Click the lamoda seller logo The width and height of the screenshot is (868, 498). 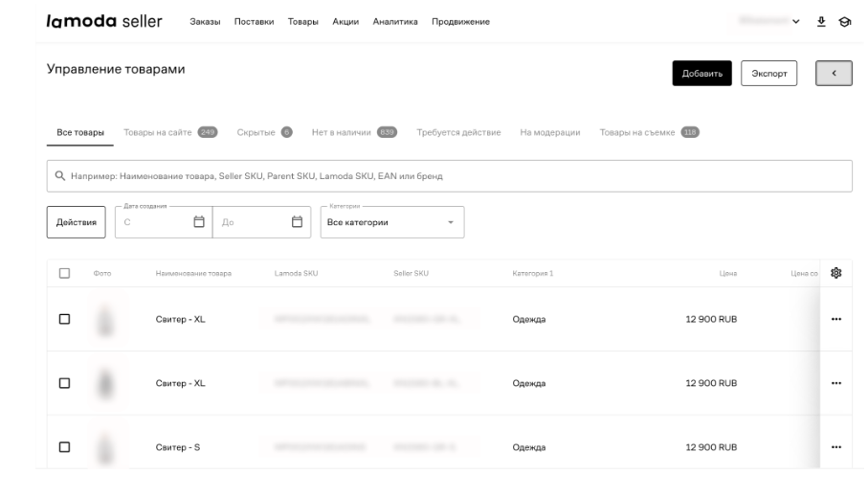[103, 22]
